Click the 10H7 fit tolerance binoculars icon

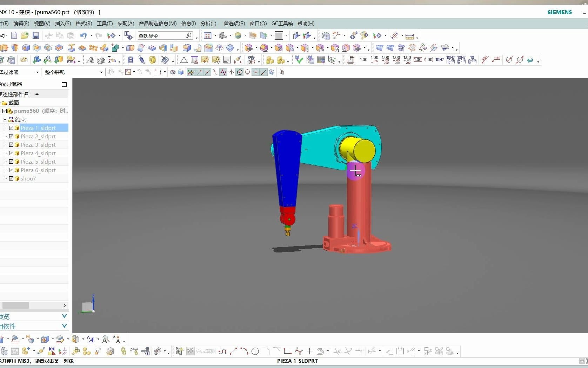(251, 60)
